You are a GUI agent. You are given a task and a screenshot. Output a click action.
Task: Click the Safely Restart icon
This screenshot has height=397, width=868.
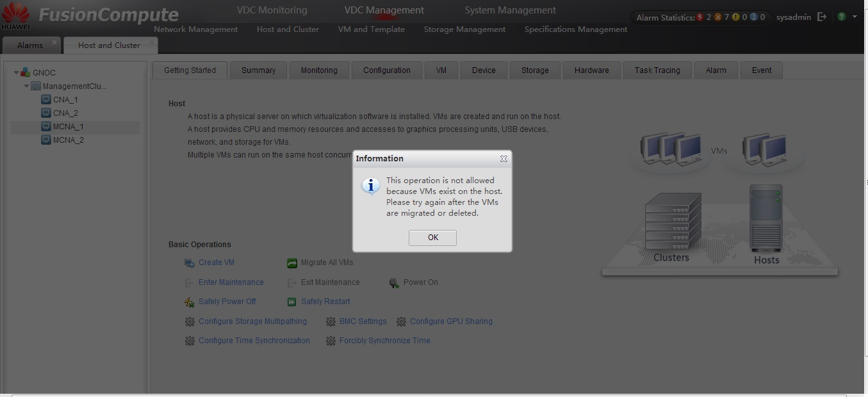tap(292, 302)
